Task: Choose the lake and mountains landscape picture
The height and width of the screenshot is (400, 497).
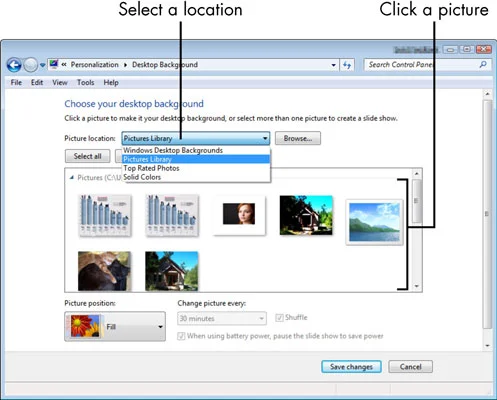Action: click(x=374, y=222)
